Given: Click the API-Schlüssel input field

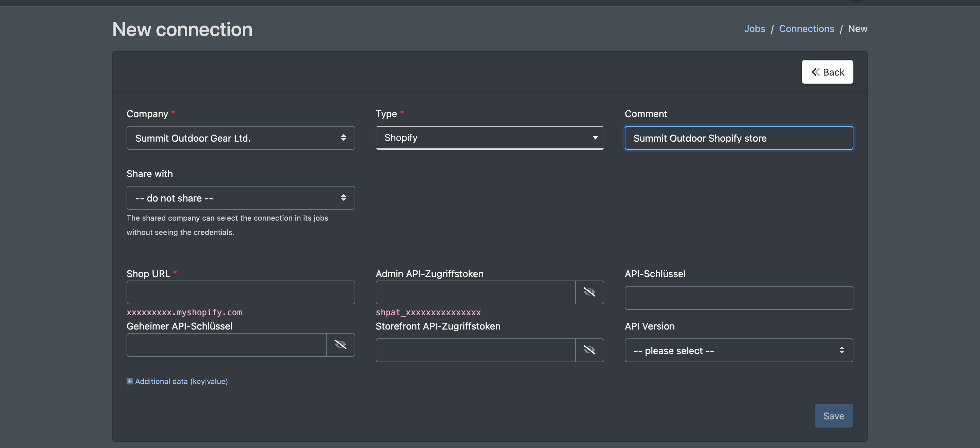Looking at the screenshot, I should click(x=738, y=298).
